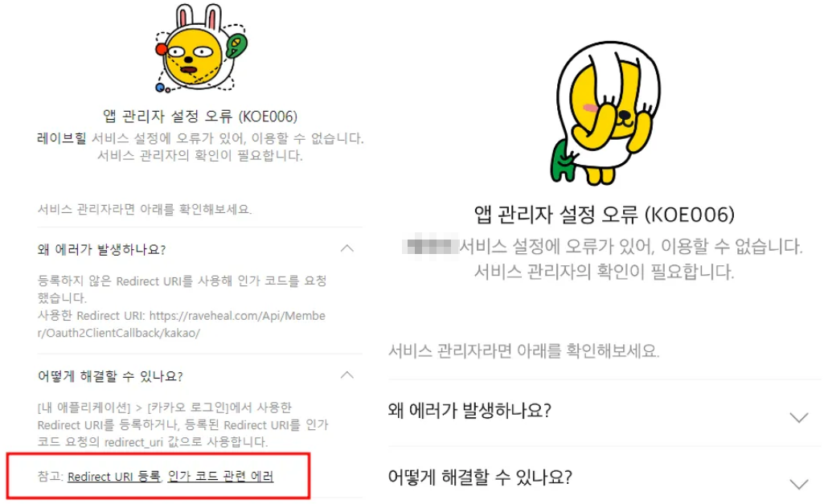Open the 'Redirect URI 등록' link
Screen dimensions: 824x504
114,476
